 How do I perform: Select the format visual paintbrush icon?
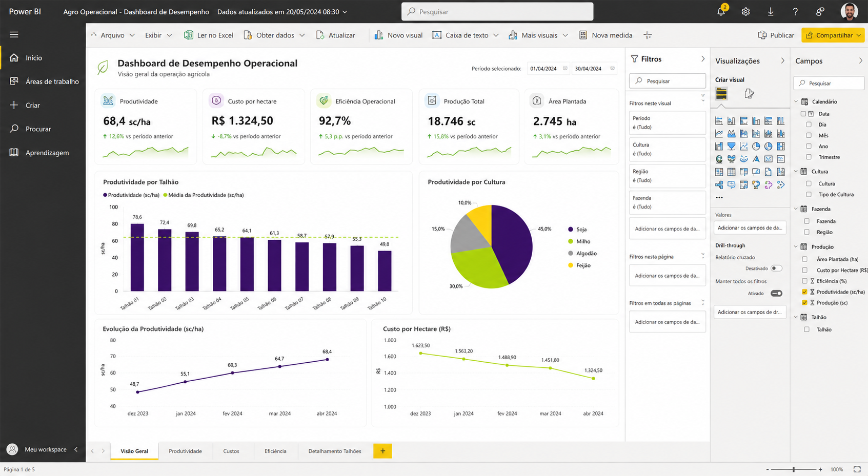(x=749, y=93)
